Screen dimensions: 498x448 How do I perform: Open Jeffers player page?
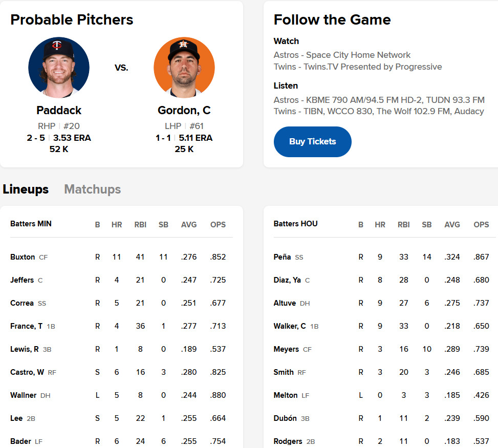22,280
